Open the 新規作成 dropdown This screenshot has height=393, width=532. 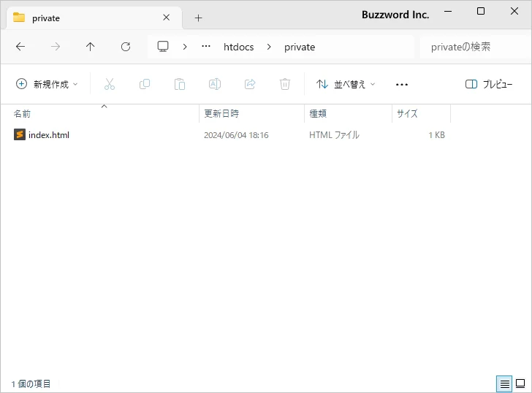pos(47,84)
